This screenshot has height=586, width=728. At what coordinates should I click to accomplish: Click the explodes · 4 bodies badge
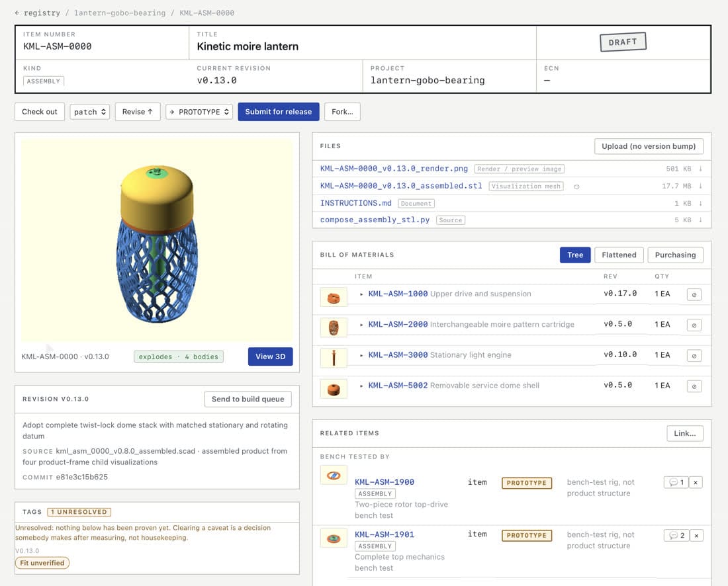[178, 356]
